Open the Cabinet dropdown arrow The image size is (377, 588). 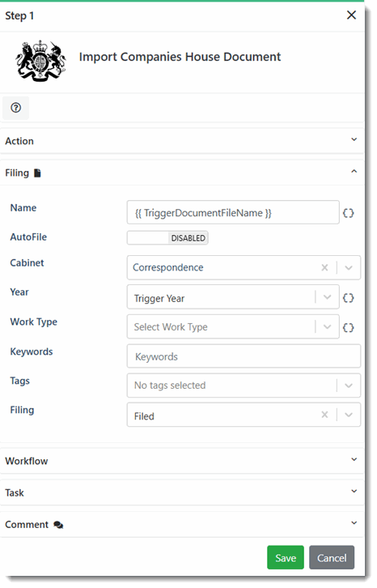coord(349,268)
